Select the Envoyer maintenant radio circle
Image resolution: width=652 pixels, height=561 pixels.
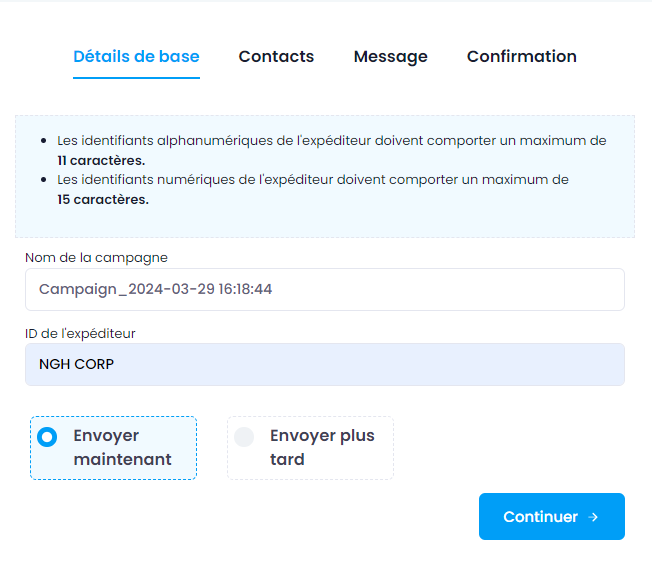click(47, 437)
